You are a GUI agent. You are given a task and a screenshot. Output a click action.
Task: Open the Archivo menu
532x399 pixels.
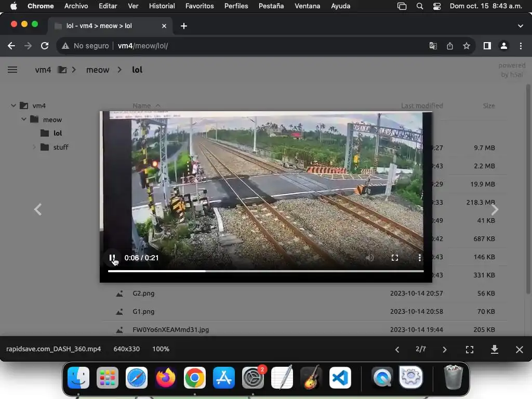click(x=76, y=6)
